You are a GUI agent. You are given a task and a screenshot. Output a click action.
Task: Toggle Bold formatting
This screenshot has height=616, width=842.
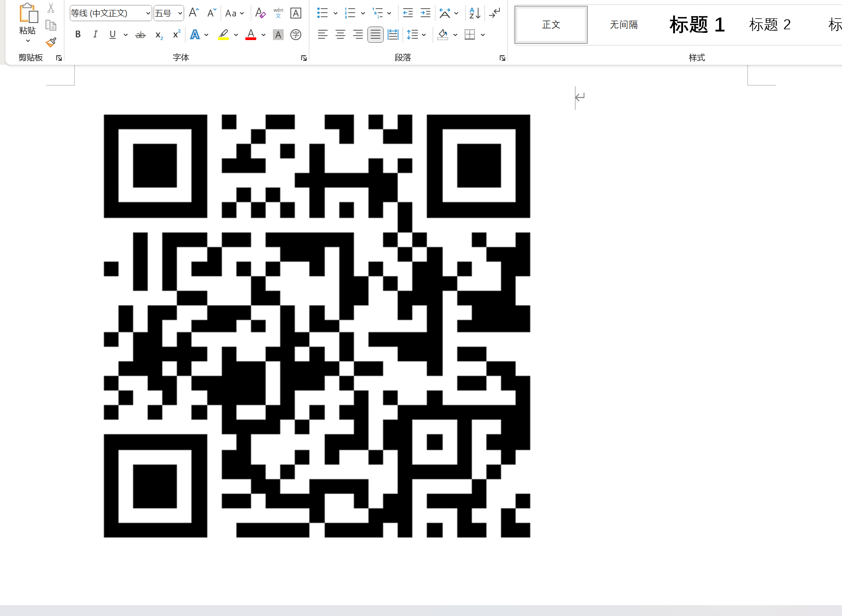[78, 35]
